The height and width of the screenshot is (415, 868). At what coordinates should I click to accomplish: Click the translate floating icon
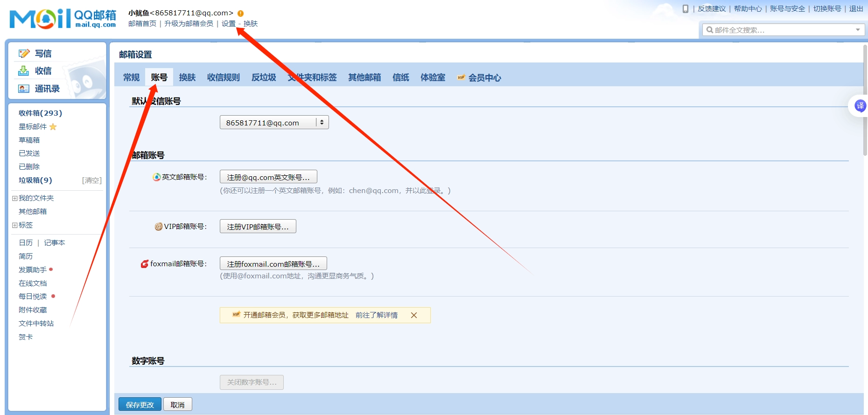(x=860, y=106)
